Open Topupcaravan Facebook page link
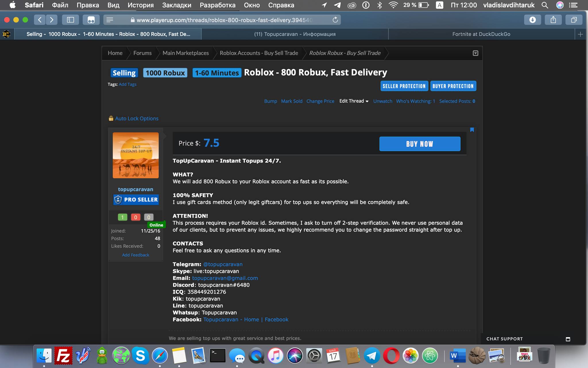588x368 pixels. tap(246, 319)
